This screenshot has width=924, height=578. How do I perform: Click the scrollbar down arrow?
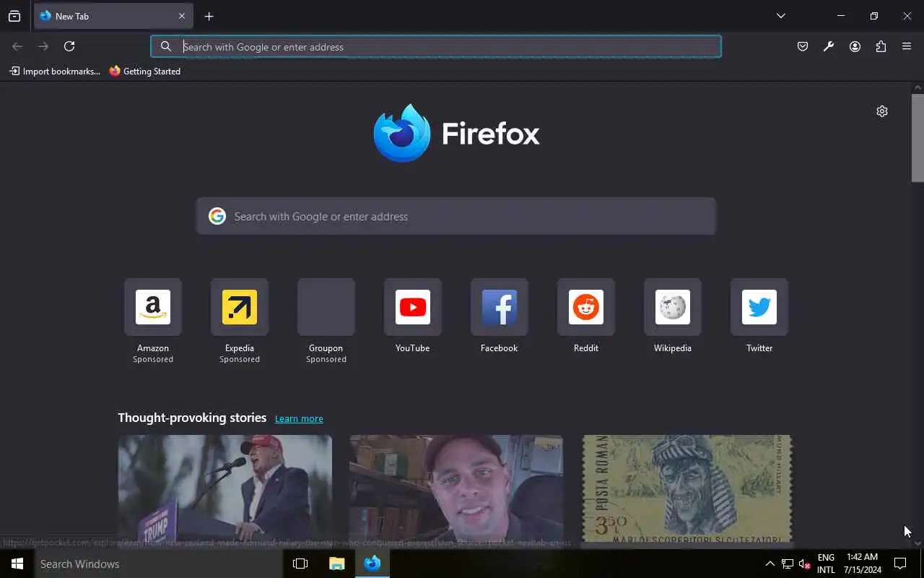click(918, 543)
